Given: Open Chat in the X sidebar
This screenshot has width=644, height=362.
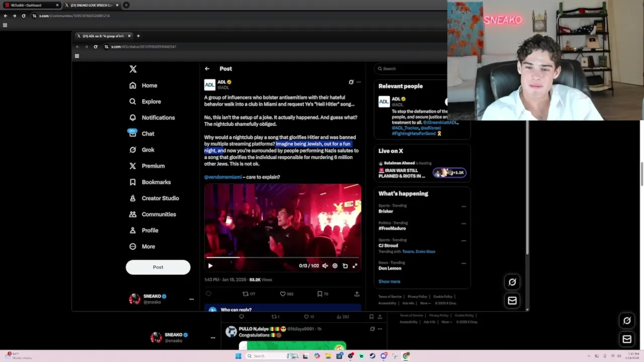Looking at the screenshot, I should tap(142, 134).
